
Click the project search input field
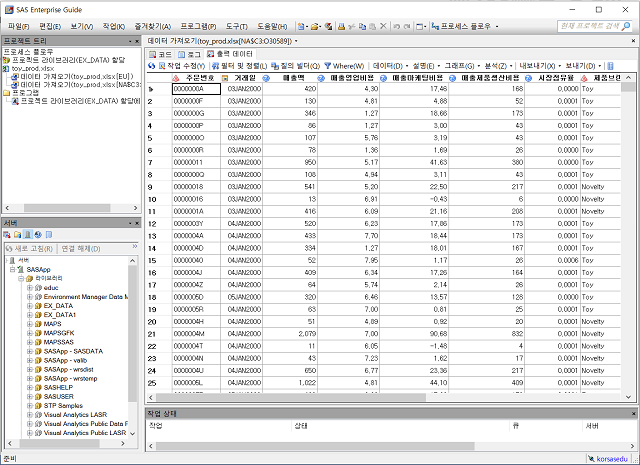(590, 27)
